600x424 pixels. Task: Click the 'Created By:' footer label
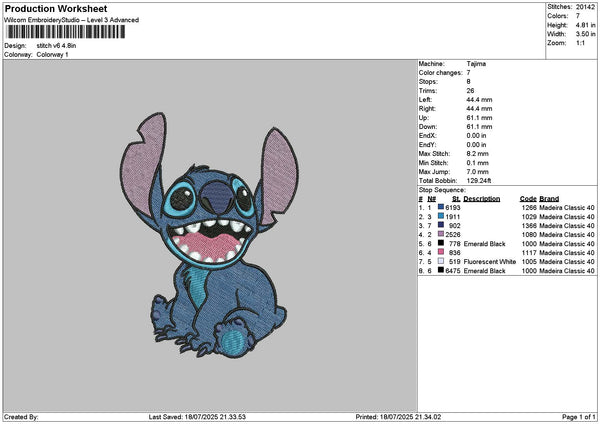coord(21,417)
